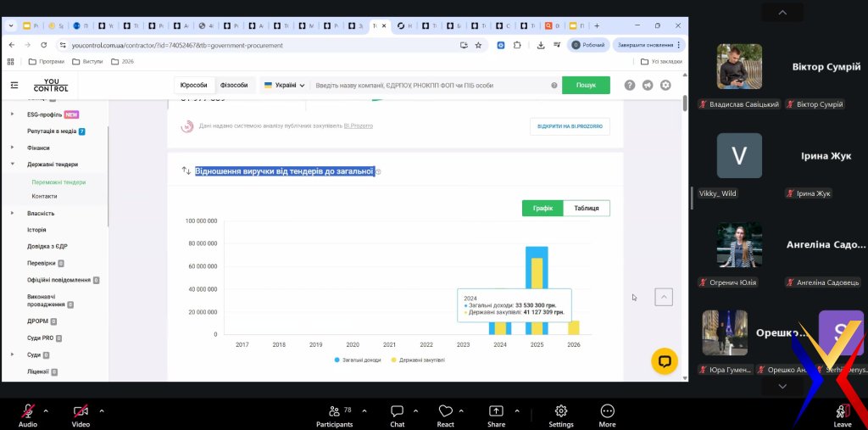Click the YouControl announcements megaphone icon
Image resolution: width=868 pixels, height=430 pixels.
coord(648,85)
